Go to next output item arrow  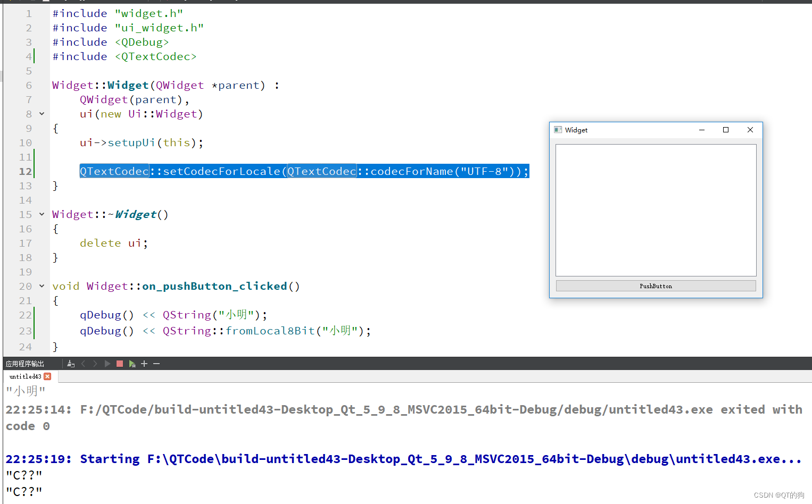(x=95, y=364)
